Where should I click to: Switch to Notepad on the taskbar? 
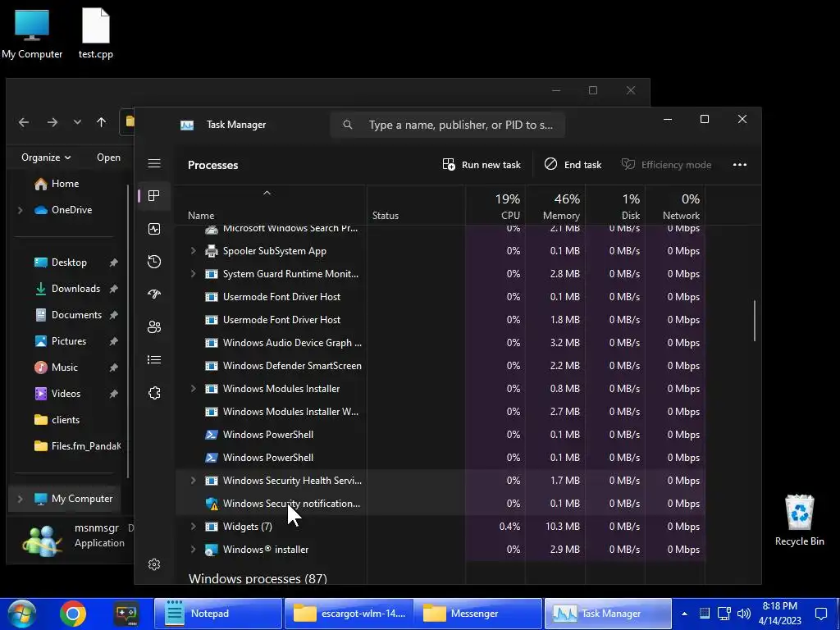[218, 614]
